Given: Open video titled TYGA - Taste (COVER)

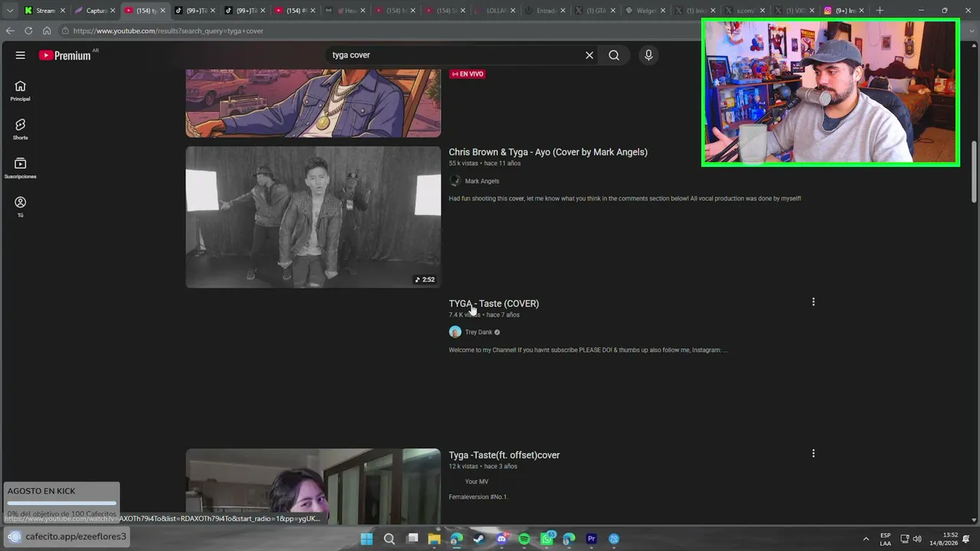Looking at the screenshot, I should [x=494, y=303].
